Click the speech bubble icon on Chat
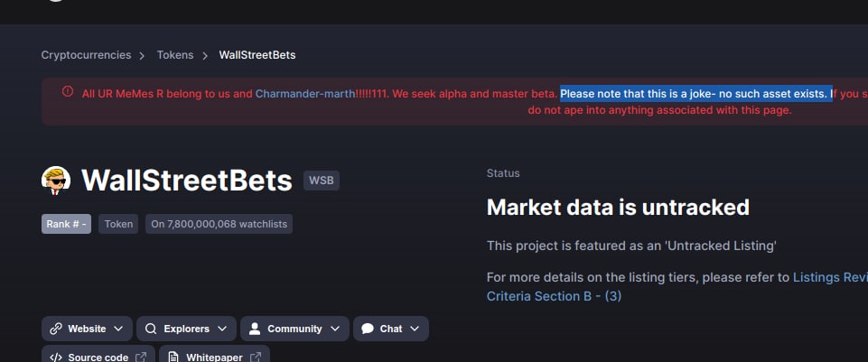The image size is (868, 362). 368,329
